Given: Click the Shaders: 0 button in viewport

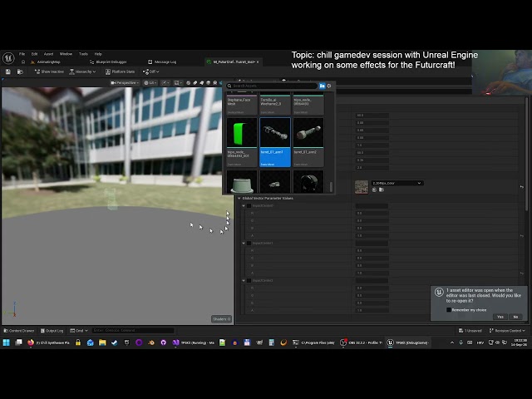Looking at the screenshot, I should point(222,319).
